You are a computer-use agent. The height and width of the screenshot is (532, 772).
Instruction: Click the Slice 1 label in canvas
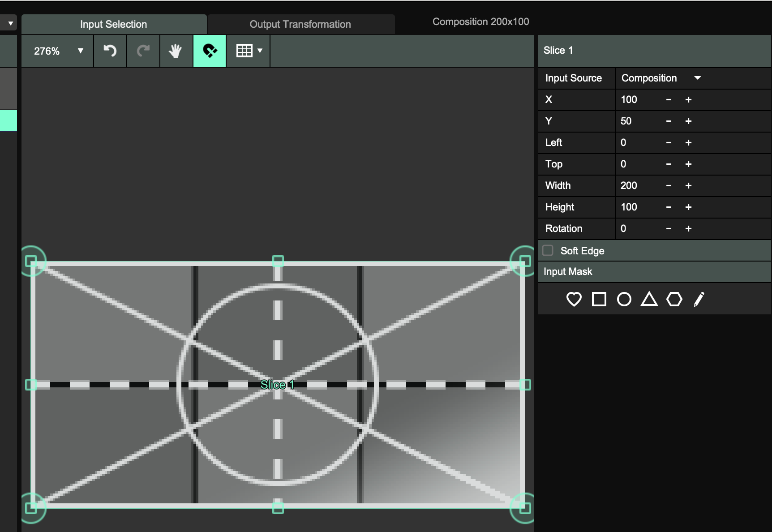[277, 385]
